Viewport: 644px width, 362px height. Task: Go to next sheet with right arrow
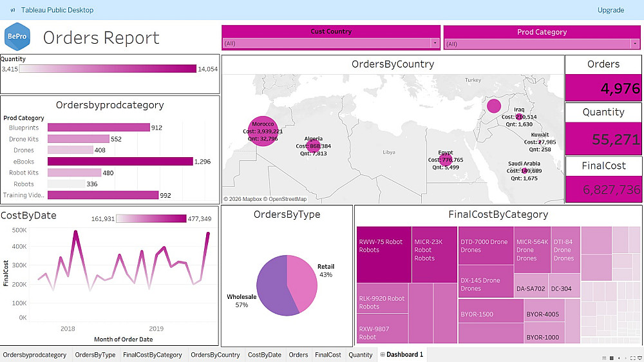(x=626, y=358)
